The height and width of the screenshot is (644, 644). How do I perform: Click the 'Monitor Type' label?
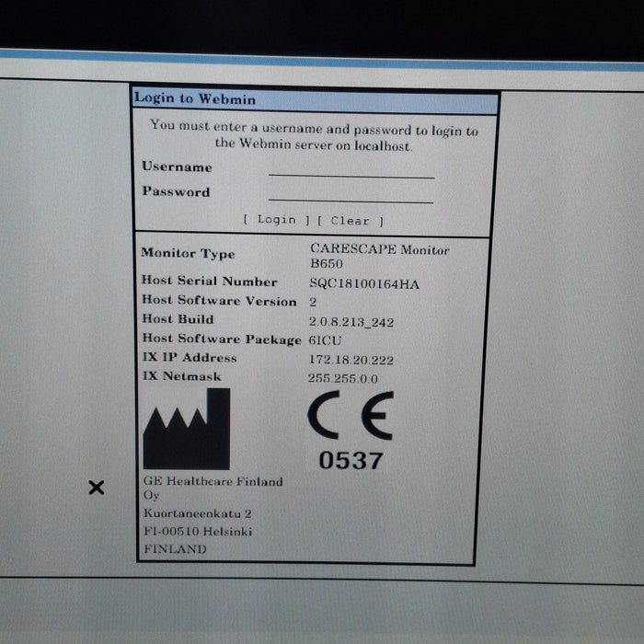tap(188, 253)
